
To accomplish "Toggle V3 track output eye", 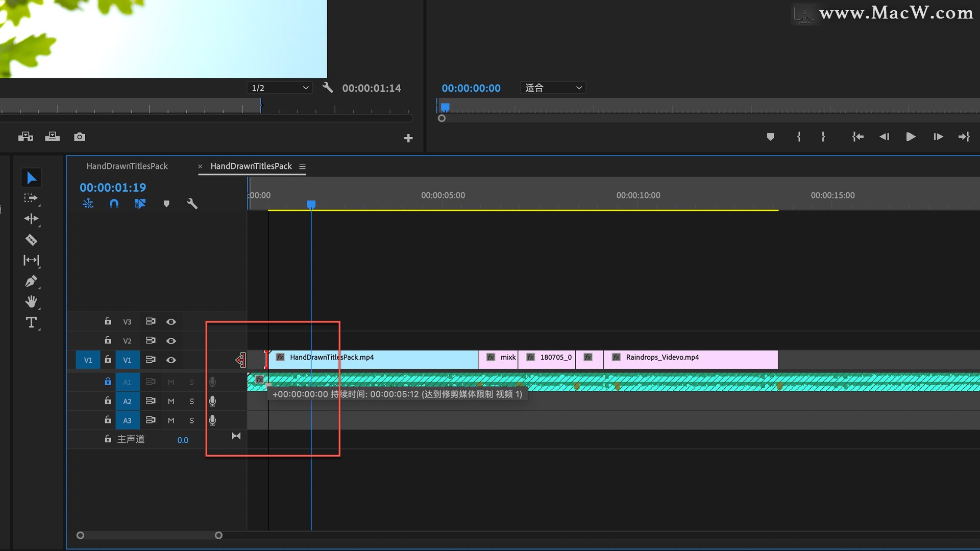I will 171,321.
